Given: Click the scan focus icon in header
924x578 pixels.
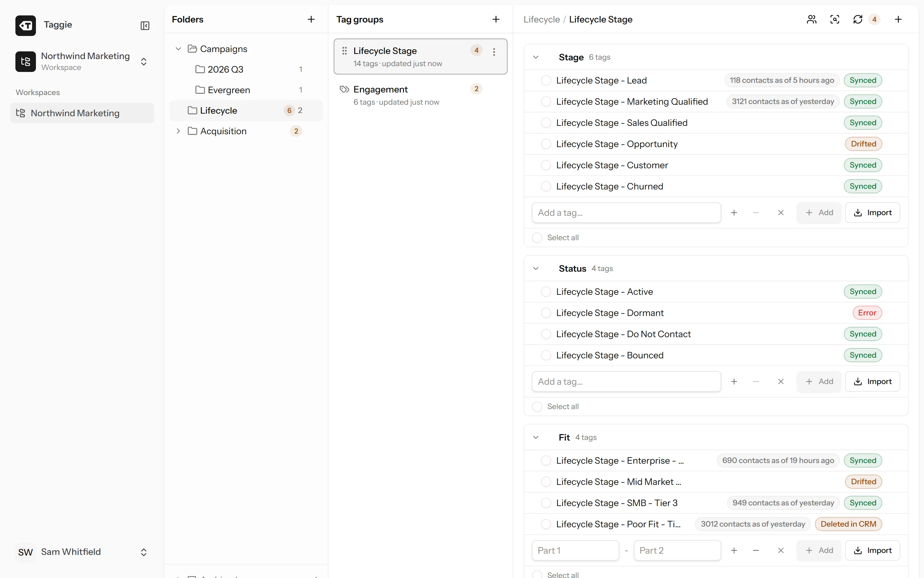Looking at the screenshot, I should 835,20.
